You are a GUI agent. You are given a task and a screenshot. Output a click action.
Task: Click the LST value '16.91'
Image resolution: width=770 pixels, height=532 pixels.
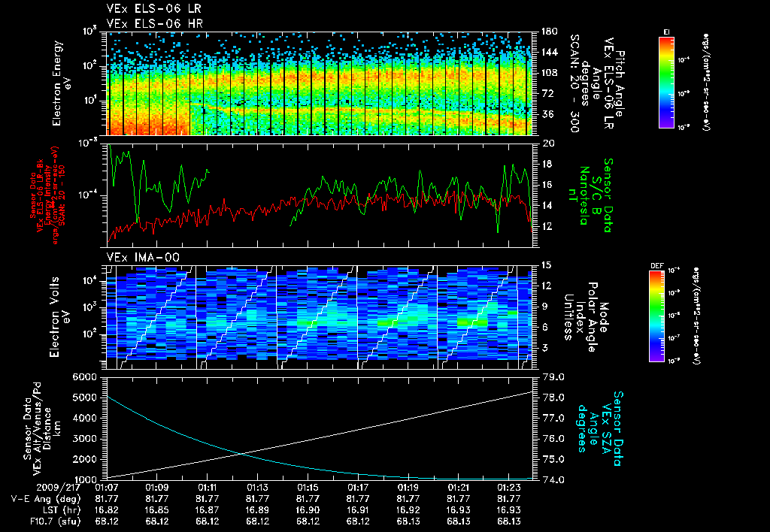point(358,510)
